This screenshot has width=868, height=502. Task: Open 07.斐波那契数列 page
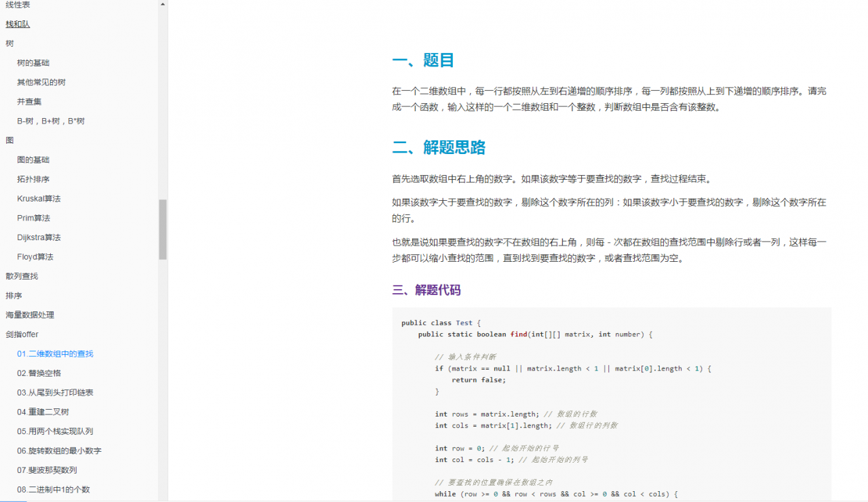coord(47,470)
